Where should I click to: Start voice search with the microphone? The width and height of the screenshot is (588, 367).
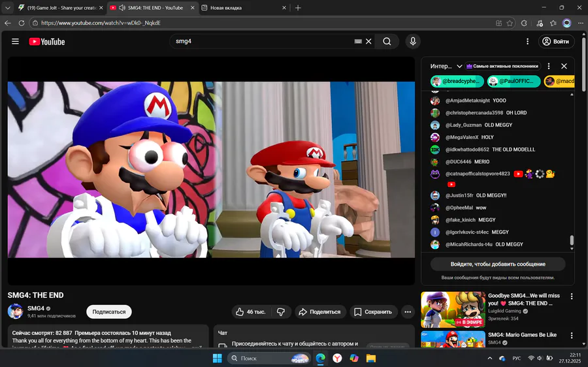413,41
